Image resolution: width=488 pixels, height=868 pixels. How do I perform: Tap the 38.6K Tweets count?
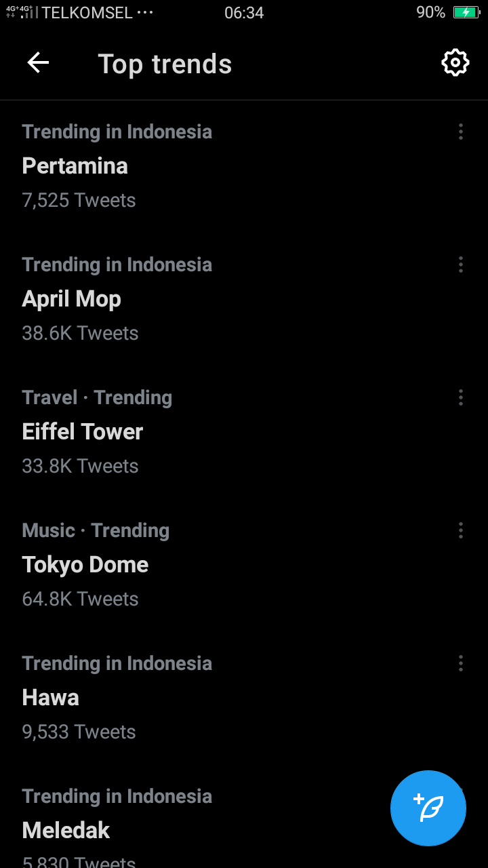pyautogui.click(x=80, y=333)
